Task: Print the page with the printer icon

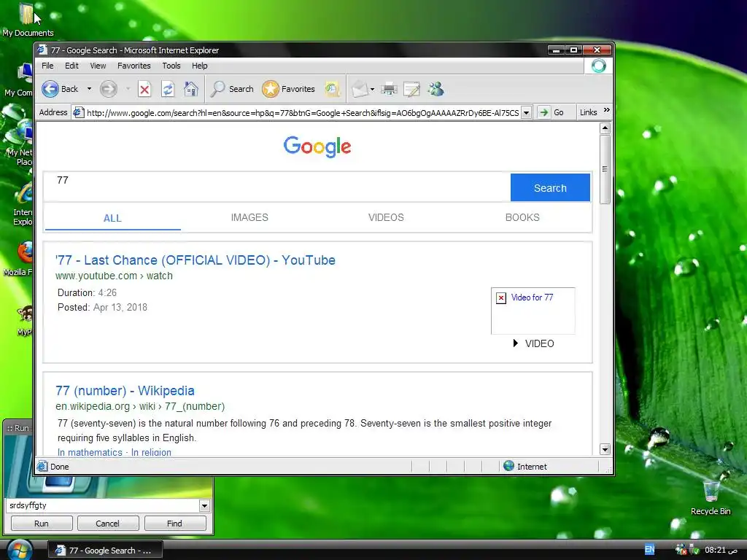Action: tap(389, 89)
